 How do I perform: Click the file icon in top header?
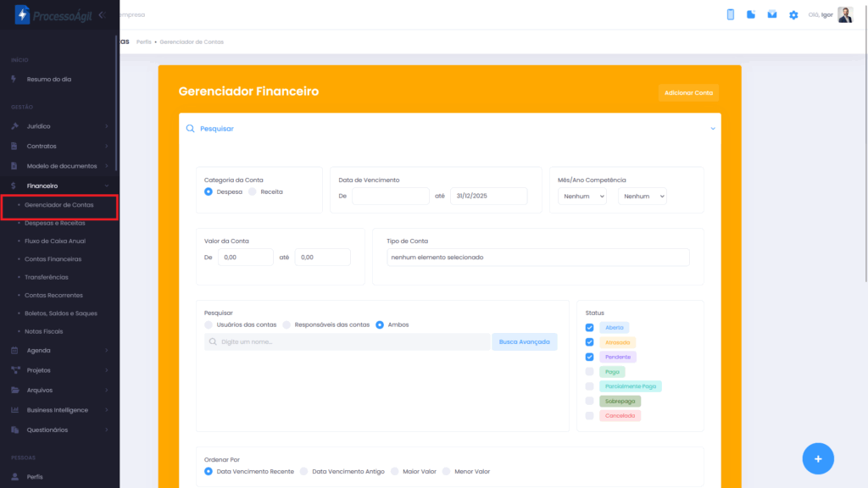coord(751,14)
